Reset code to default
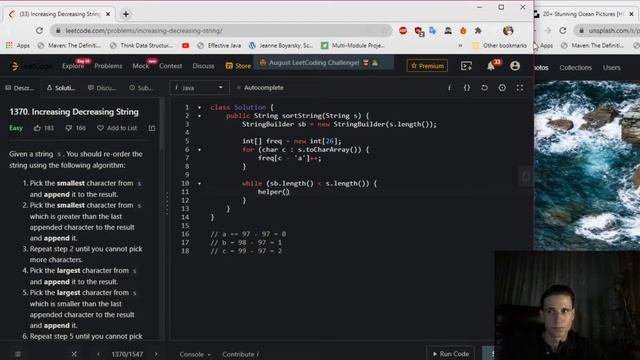Viewport: 640px width, 360px height. pos(484,88)
